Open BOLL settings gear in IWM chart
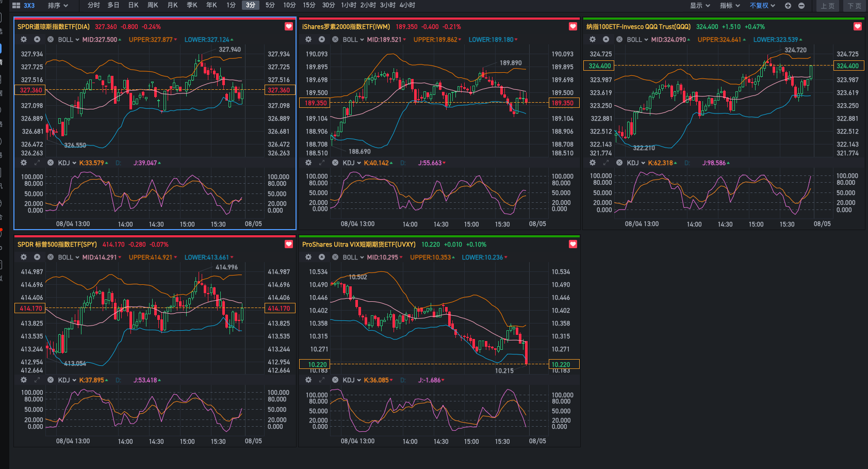The image size is (868, 469). tap(308, 40)
